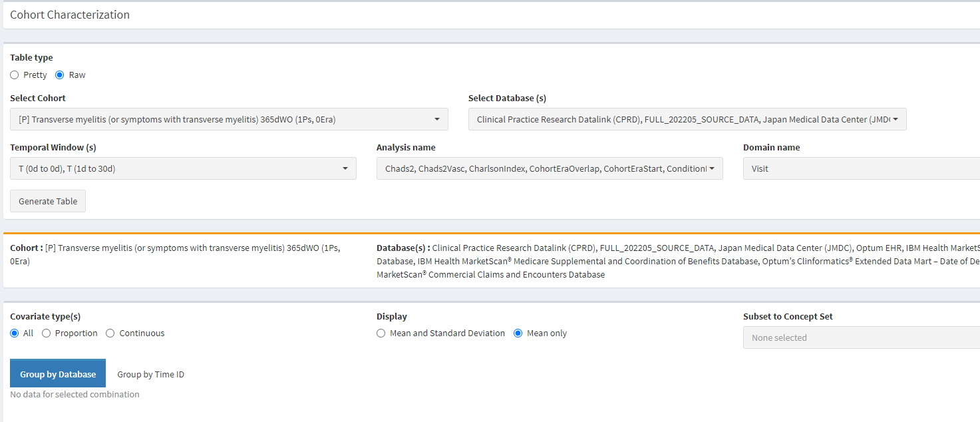Click the Temporal Window(s) dropdown caret
The width and height of the screenshot is (980, 422).
[345, 168]
